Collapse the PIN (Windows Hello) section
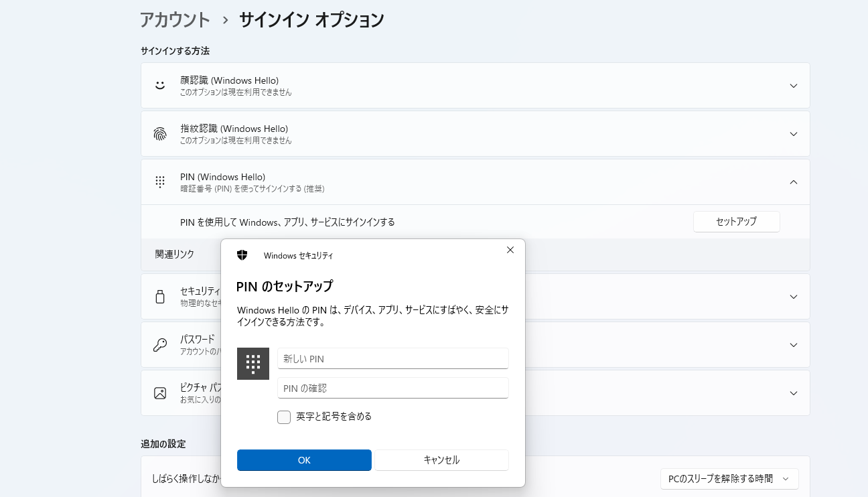 (x=794, y=182)
